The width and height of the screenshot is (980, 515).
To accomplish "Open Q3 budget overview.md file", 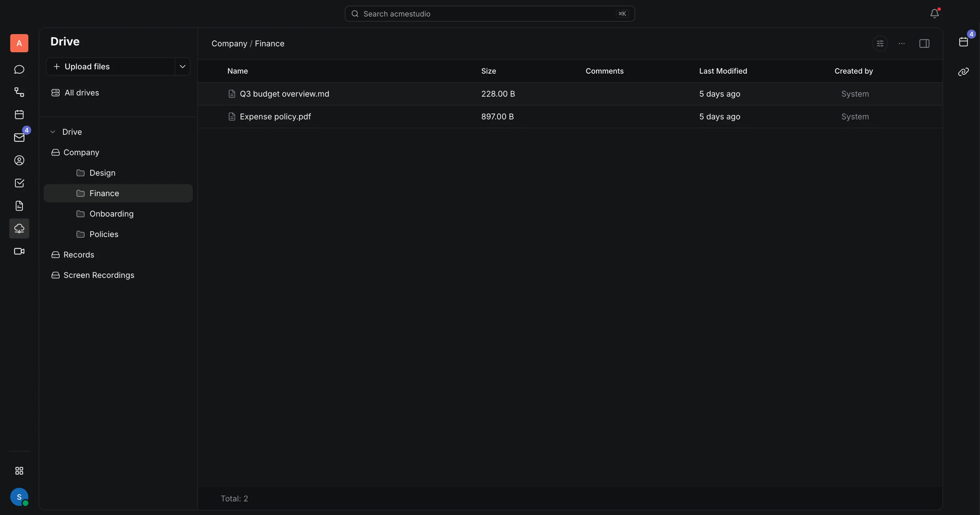I will pos(285,94).
